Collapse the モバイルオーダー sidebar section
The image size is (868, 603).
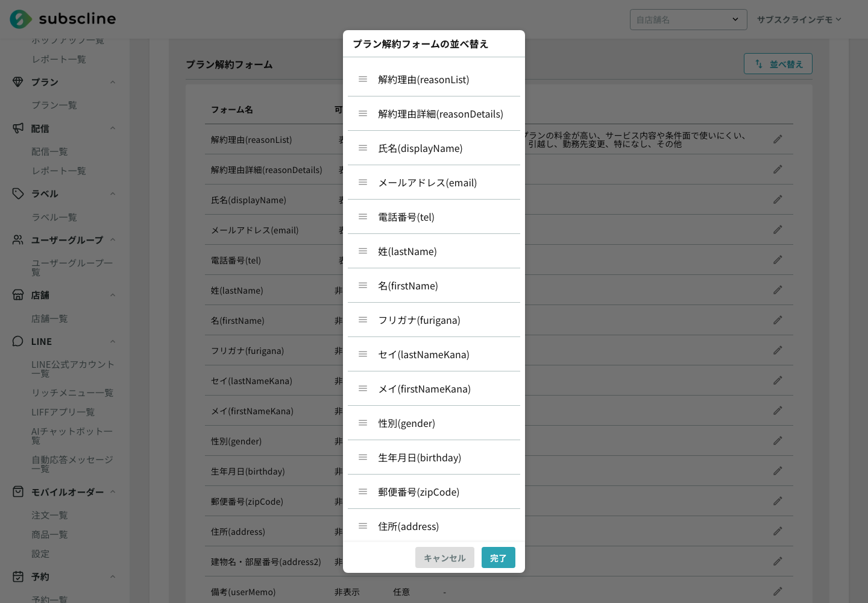click(x=113, y=492)
